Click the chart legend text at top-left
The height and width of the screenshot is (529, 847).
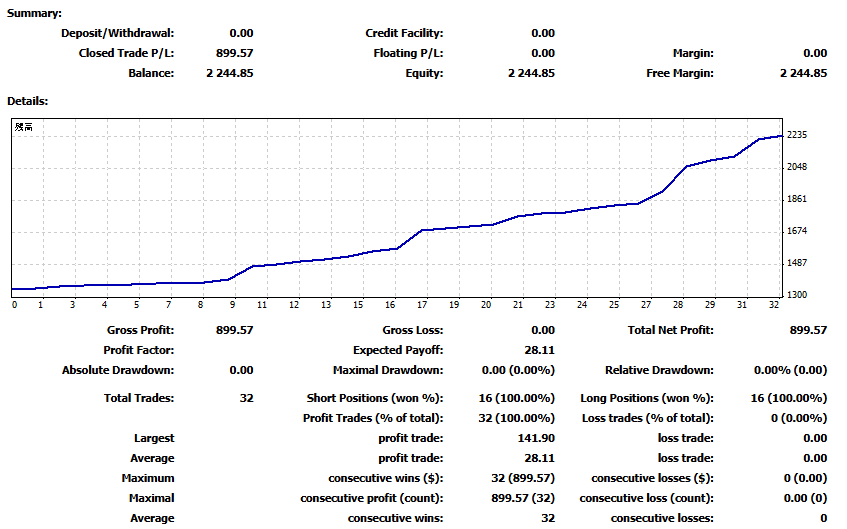(24, 127)
